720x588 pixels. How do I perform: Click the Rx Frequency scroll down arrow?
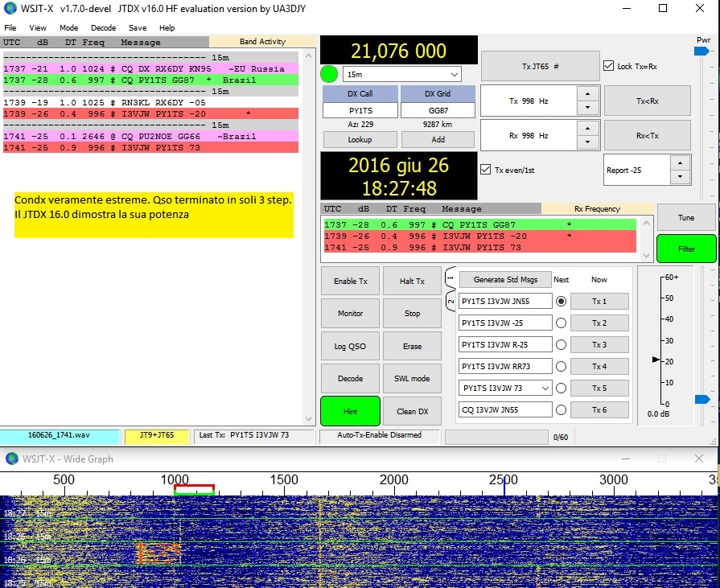point(646,255)
